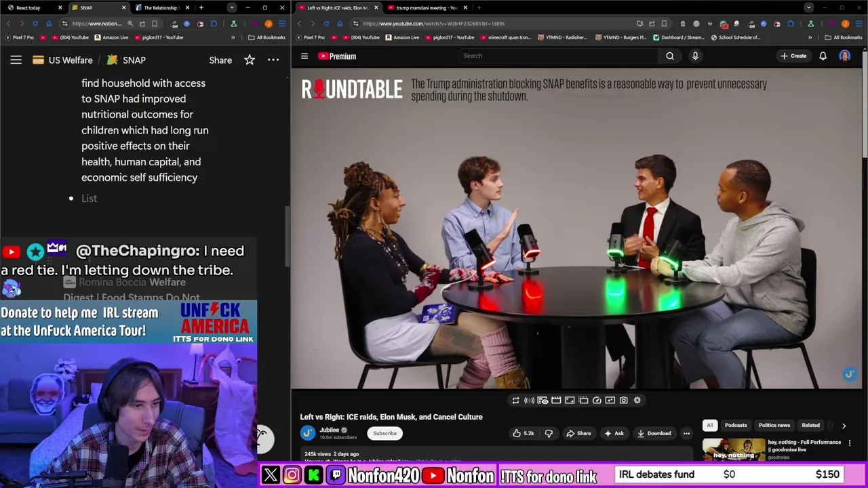Share the YouTube video
The image size is (868, 488).
click(578, 433)
